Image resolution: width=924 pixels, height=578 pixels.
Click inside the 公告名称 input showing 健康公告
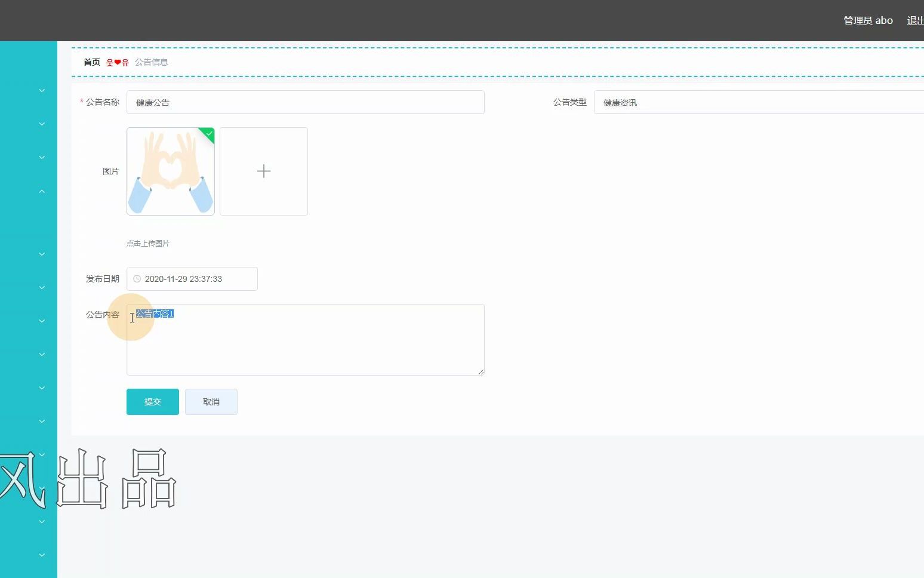(x=306, y=102)
